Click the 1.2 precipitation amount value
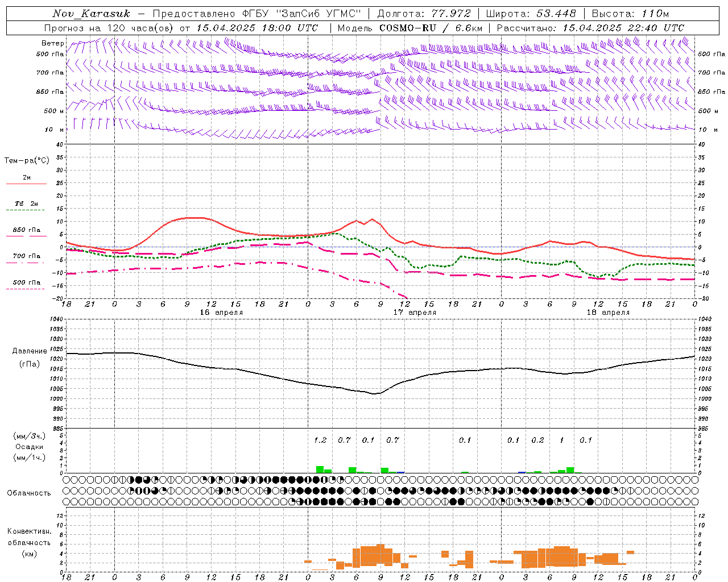Image resolution: width=728 pixels, height=582 pixels. point(320,440)
